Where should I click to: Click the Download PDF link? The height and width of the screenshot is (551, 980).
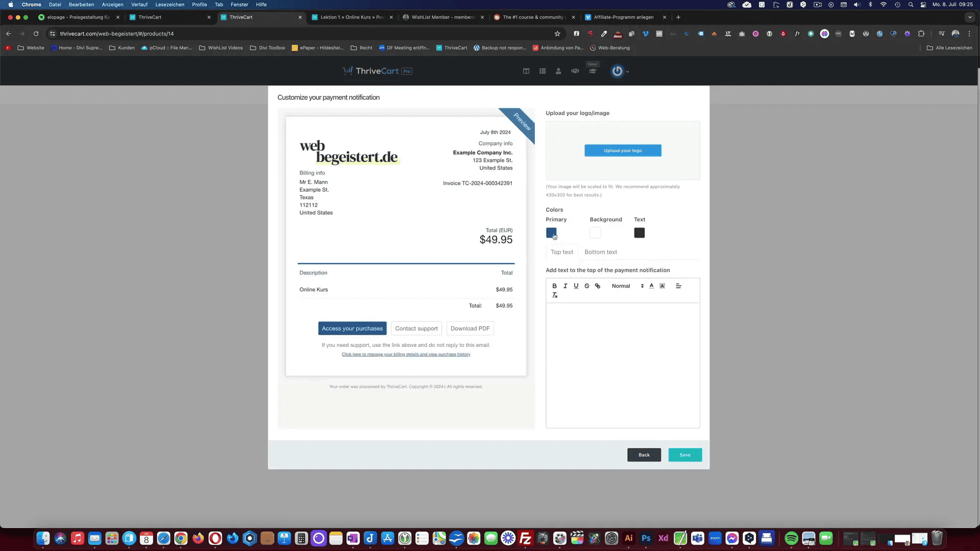[470, 329]
